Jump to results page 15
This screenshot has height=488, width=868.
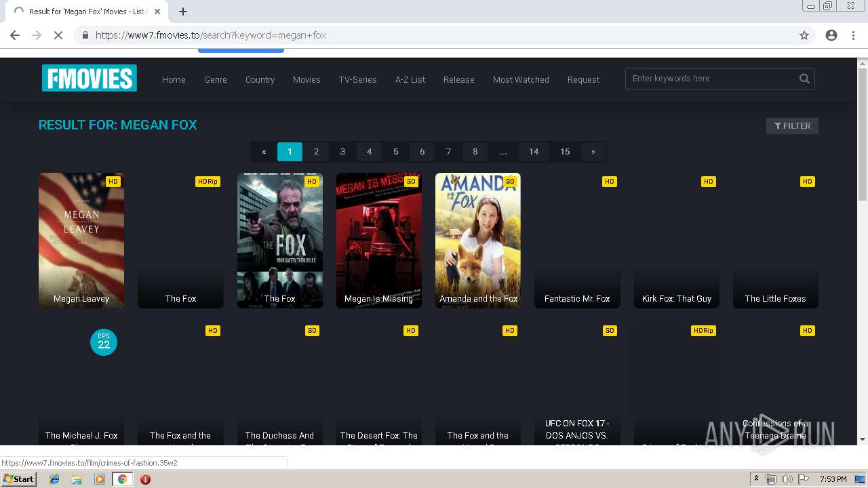click(x=565, y=152)
